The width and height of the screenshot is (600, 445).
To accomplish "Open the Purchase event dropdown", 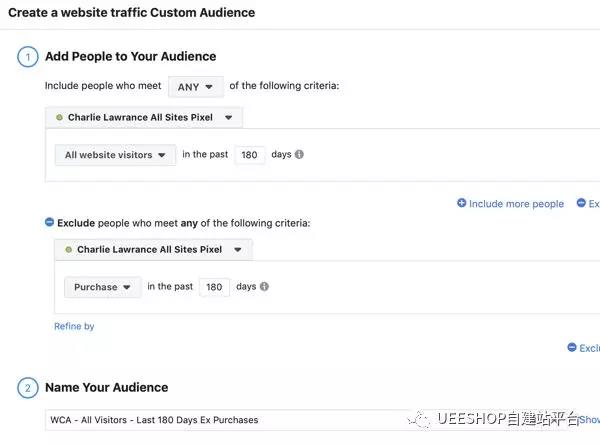I will click(x=102, y=287).
